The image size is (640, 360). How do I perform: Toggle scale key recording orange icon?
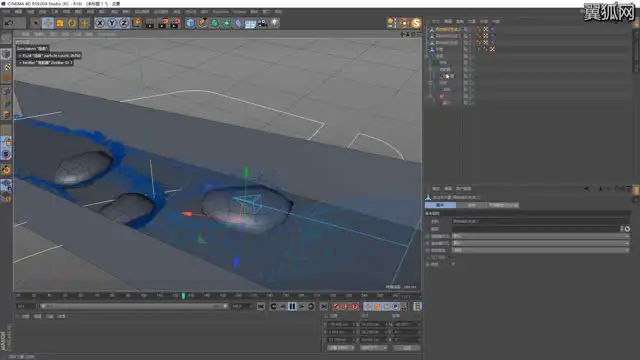377,306
